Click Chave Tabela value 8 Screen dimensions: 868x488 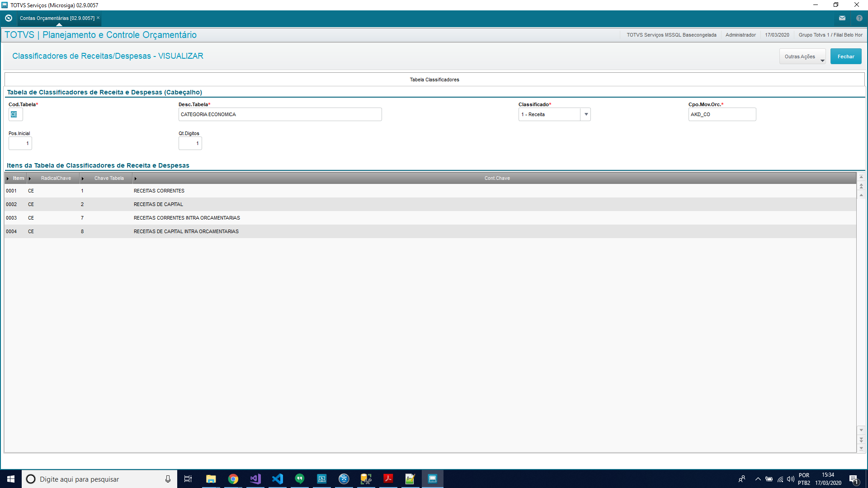coord(82,231)
